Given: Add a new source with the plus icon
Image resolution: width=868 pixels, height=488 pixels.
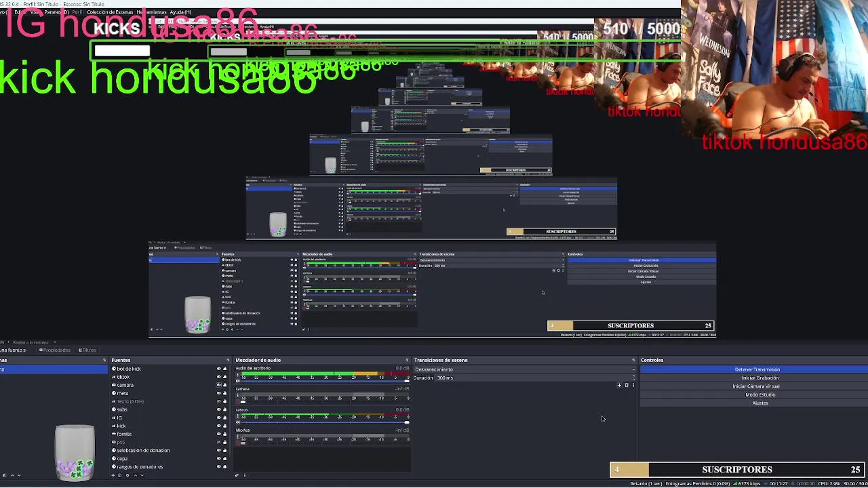Looking at the screenshot, I should coord(113,475).
